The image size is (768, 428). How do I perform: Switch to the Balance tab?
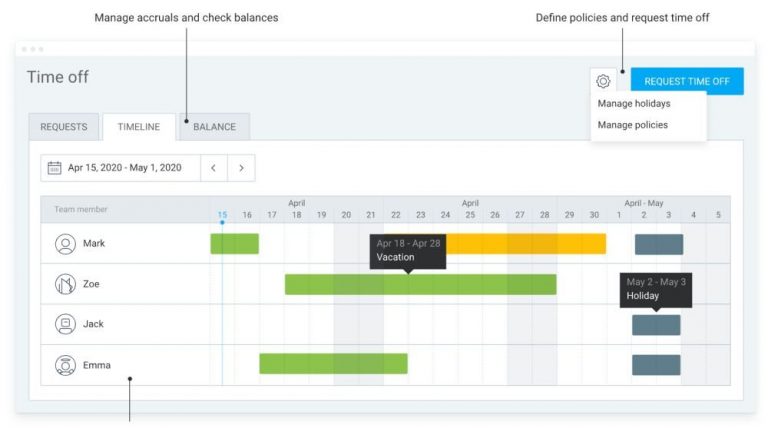click(x=214, y=127)
